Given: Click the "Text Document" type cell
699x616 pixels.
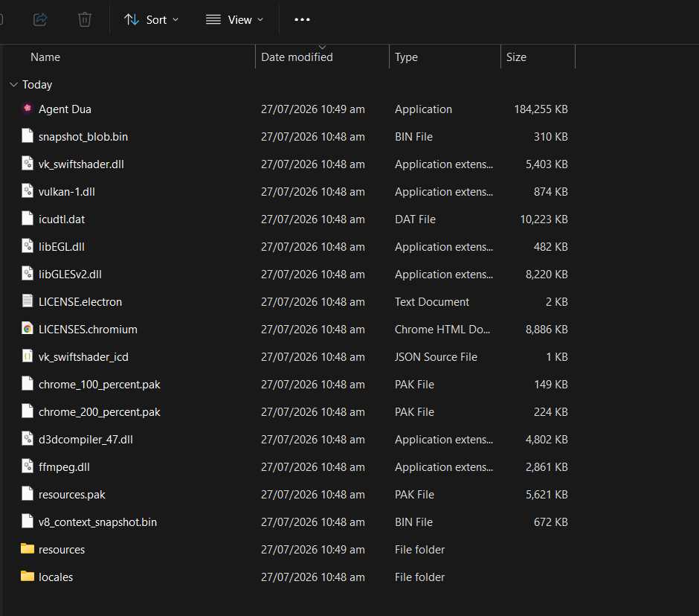Looking at the screenshot, I should point(432,302).
